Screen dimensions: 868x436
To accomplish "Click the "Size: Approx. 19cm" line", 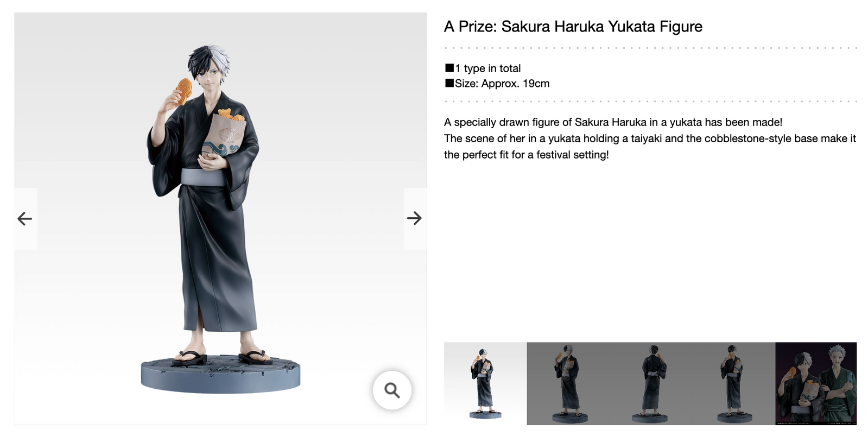I will [x=502, y=84].
